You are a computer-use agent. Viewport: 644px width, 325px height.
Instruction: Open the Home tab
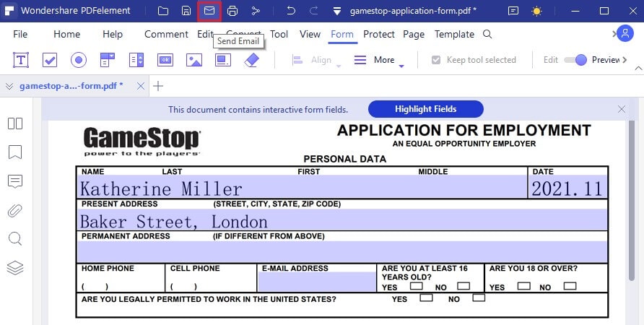(66, 34)
